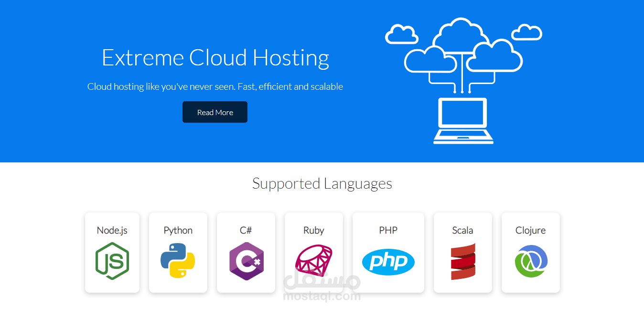Click the Python card label
This screenshot has width=644, height=309.
178,230
